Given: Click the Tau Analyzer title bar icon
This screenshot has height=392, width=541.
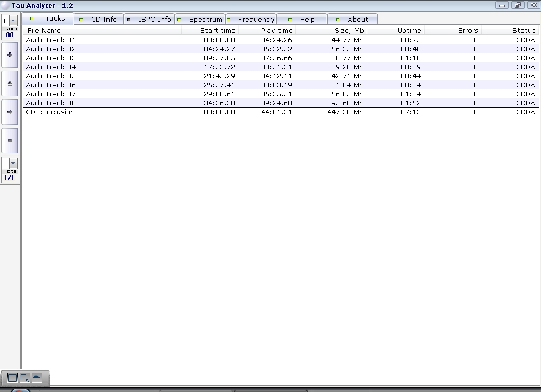Looking at the screenshot, I should [x=5, y=5].
